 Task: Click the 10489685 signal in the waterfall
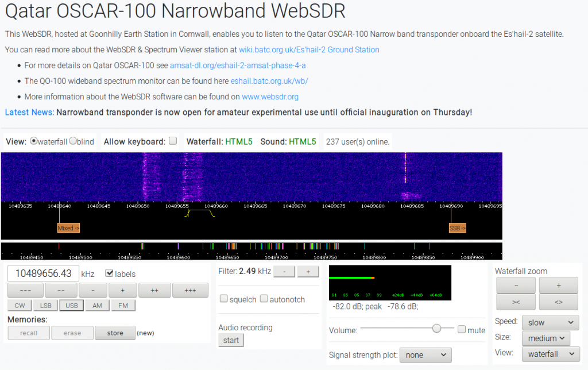(x=410, y=195)
